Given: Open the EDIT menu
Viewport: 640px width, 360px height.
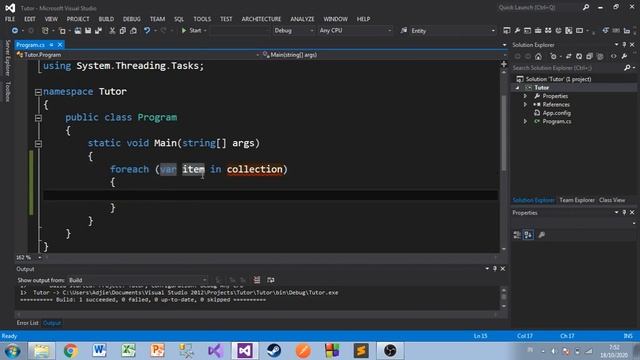Looking at the screenshot, I should 30,19.
